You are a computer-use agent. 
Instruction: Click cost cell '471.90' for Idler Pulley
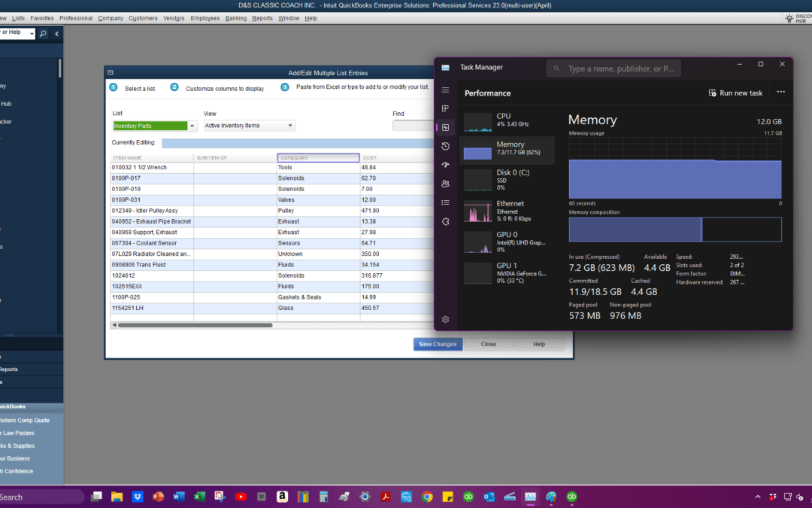(x=397, y=211)
